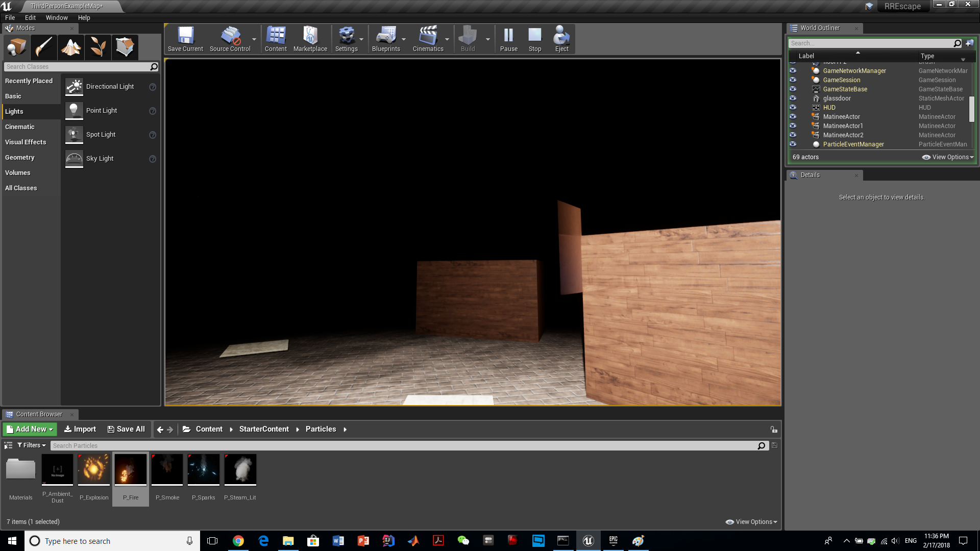The height and width of the screenshot is (551, 980).
Task: Open Content Browser sources panel toggle icon
Action: click(x=8, y=445)
